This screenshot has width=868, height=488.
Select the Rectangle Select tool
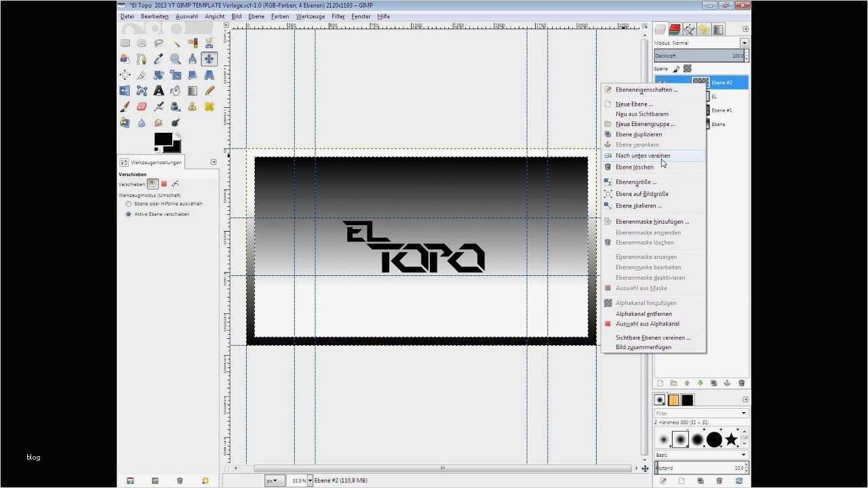point(124,43)
